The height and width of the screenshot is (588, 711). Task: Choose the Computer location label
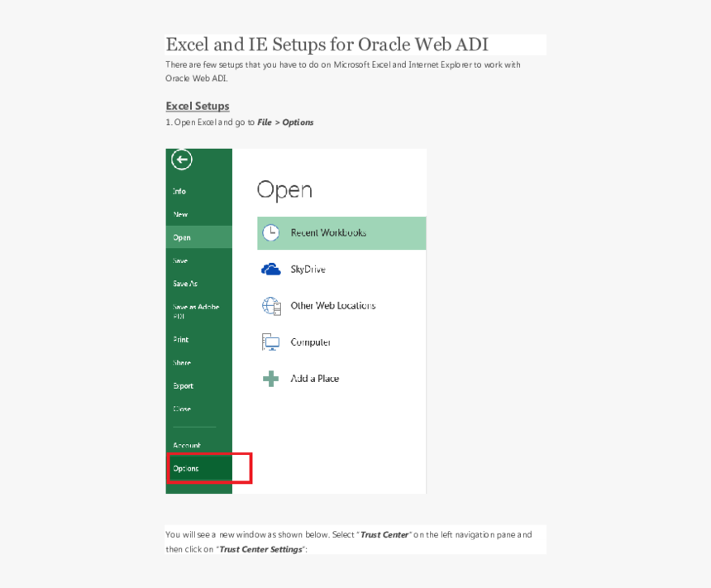(x=310, y=342)
